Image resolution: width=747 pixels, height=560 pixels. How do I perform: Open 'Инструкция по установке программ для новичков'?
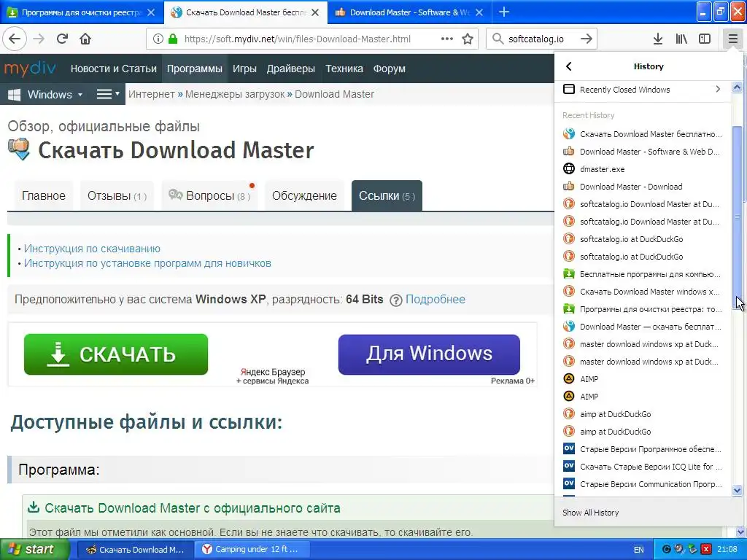coord(147,263)
